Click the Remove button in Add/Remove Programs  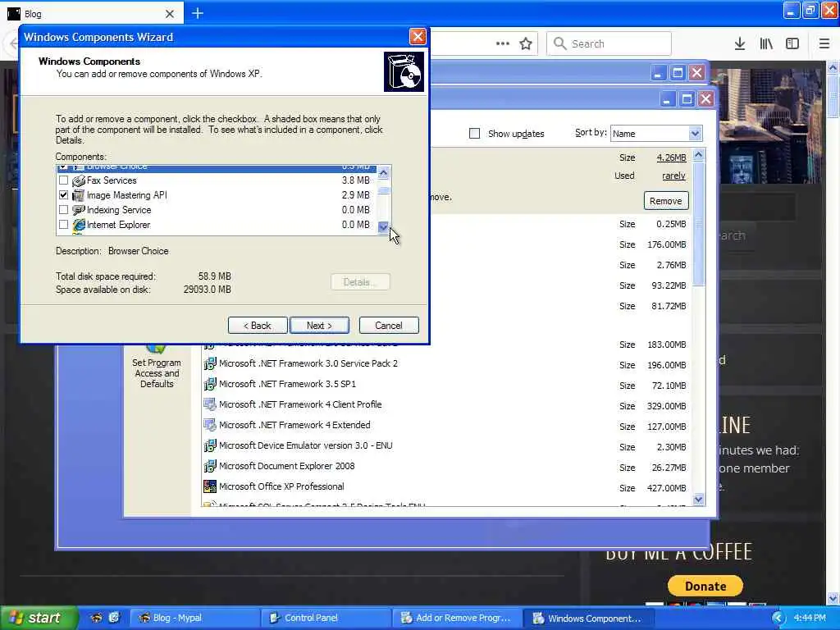pos(666,201)
